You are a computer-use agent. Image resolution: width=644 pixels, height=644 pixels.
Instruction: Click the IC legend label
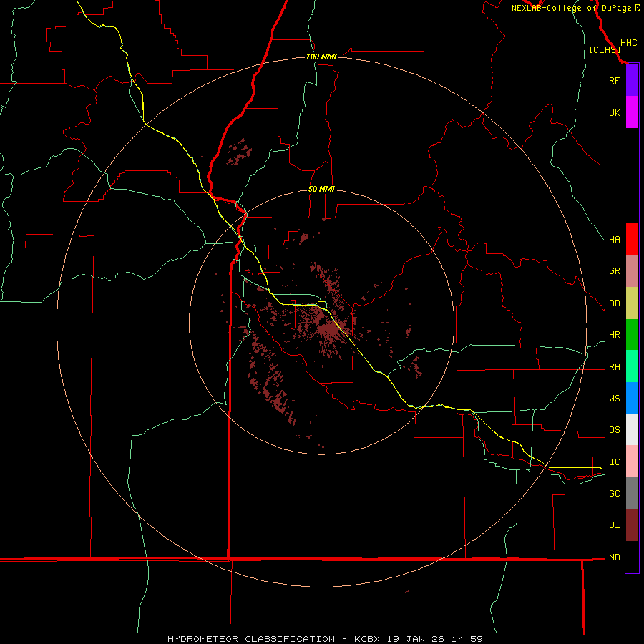tap(614, 462)
